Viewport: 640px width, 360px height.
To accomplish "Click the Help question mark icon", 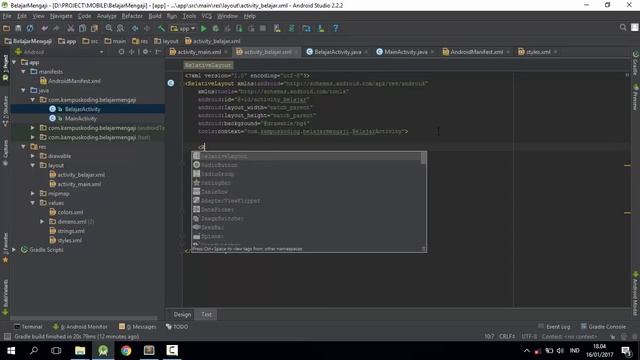I will tap(335, 28).
